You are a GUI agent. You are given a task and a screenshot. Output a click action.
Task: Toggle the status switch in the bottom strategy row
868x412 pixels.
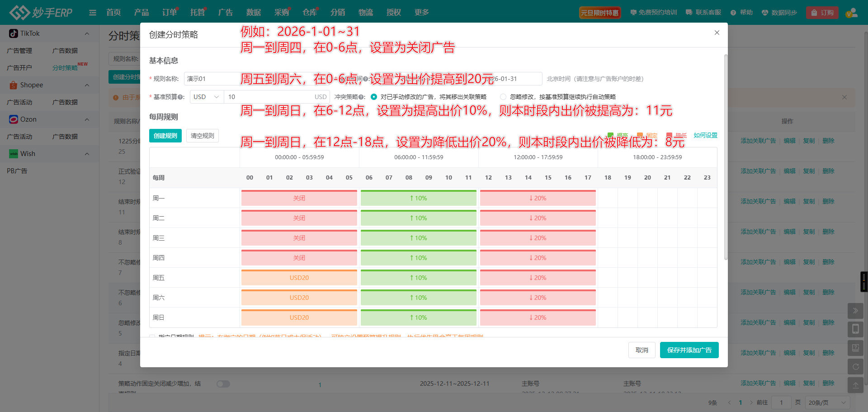pyautogui.click(x=223, y=384)
